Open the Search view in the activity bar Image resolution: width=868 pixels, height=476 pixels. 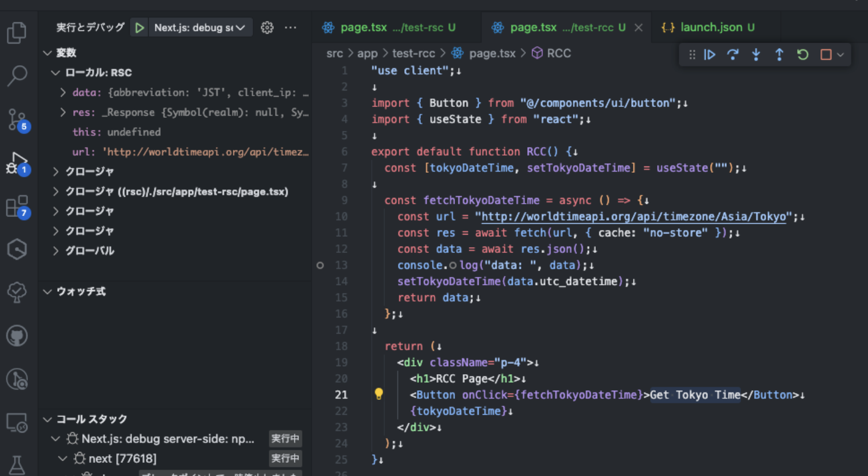tap(17, 76)
